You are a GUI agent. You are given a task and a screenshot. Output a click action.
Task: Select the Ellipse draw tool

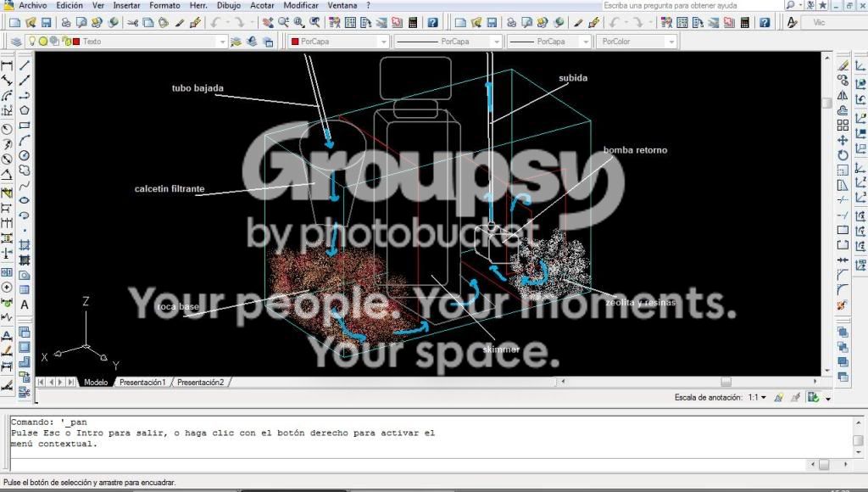tap(25, 200)
